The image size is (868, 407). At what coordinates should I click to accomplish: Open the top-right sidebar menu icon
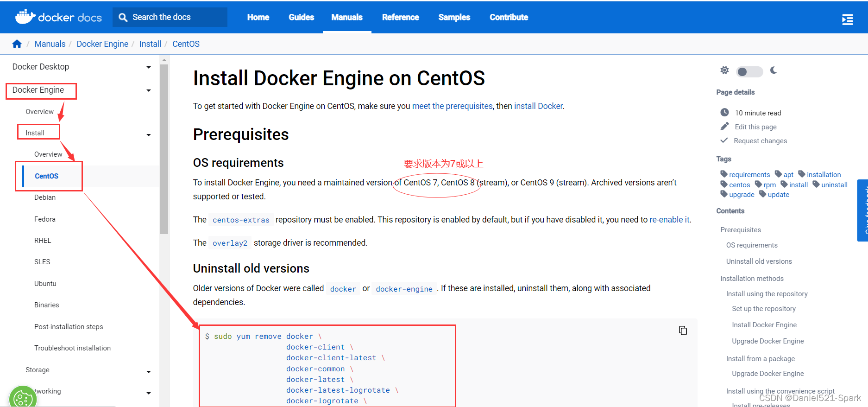click(x=847, y=19)
